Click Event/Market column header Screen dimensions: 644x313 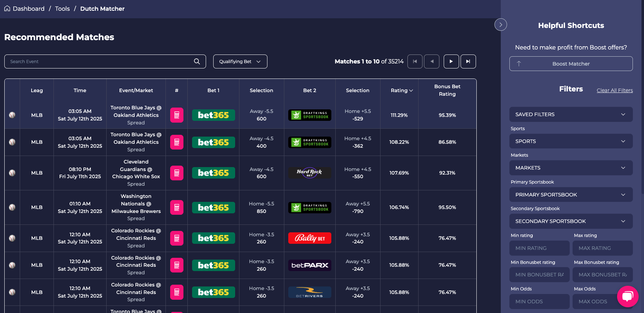click(x=136, y=90)
